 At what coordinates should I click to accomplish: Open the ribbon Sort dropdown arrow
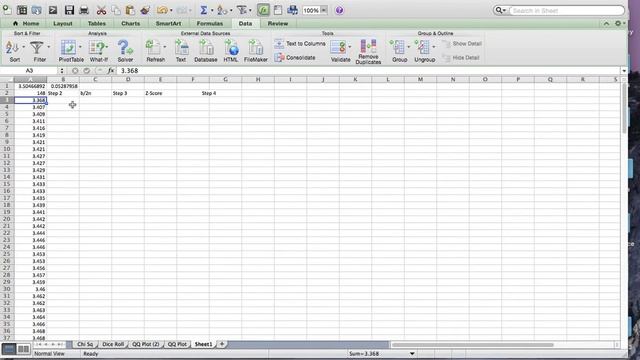(23, 47)
